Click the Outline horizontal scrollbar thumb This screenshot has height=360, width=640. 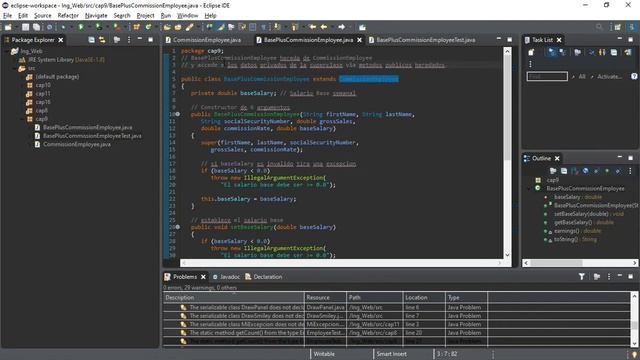556,263
